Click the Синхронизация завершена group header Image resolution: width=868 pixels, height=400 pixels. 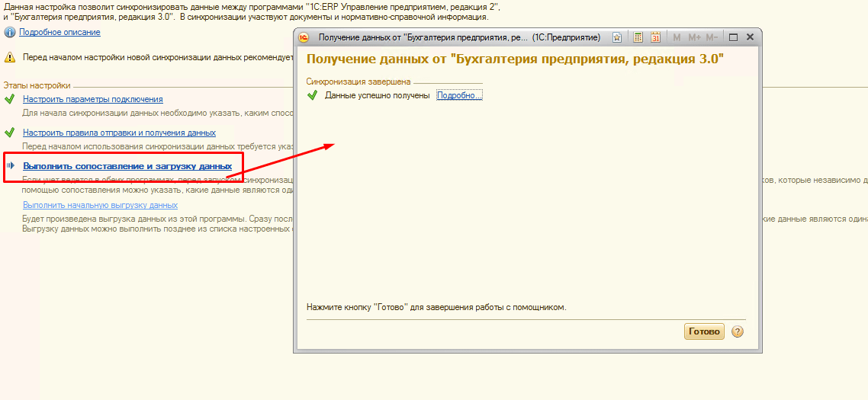[358, 82]
